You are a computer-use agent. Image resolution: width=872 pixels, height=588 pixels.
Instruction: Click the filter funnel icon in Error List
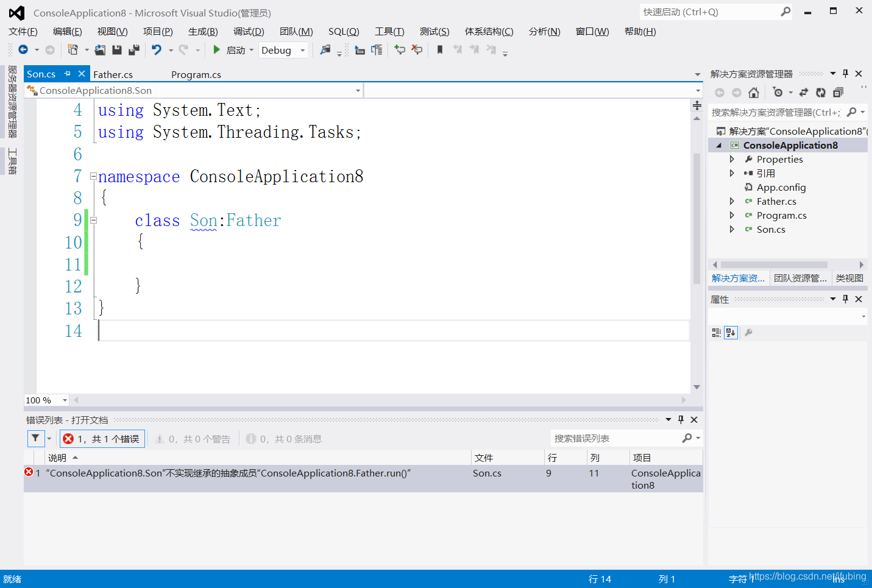(x=35, y=438)
